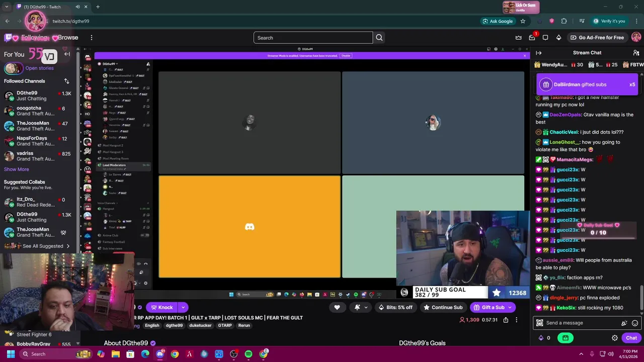644x362 pixels.
Task: Collapse the left sidebar arrow
Action: click(67, 54)
